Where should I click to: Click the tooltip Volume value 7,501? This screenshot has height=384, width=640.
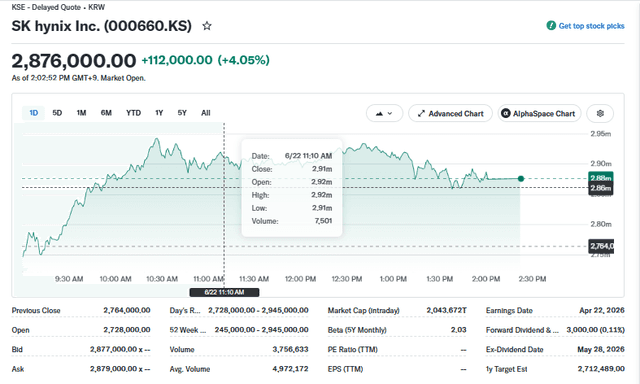(323, 221)
